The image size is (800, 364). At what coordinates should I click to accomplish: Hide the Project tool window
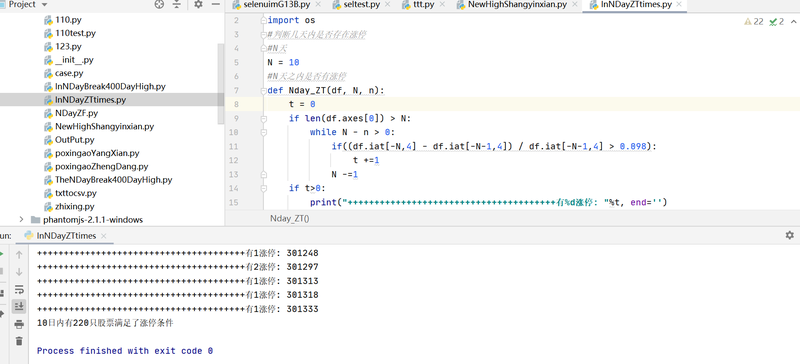(216, 5)
